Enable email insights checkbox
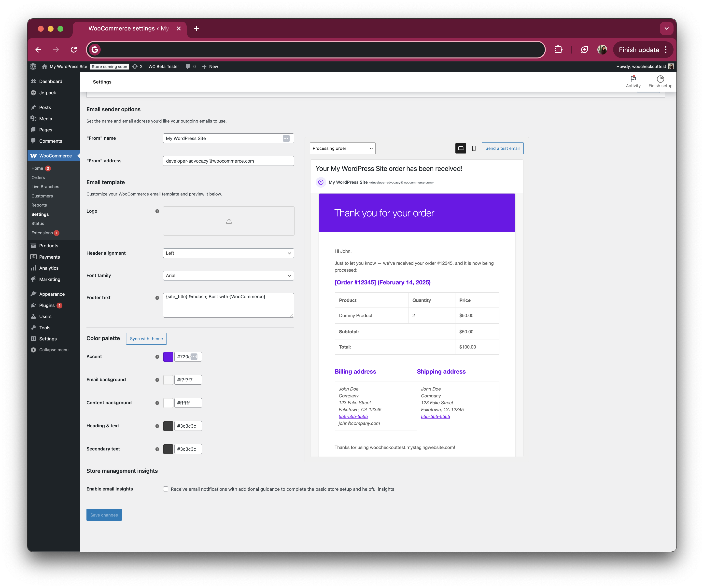Viewport: 704px width, 588px height. pos(166,489)
